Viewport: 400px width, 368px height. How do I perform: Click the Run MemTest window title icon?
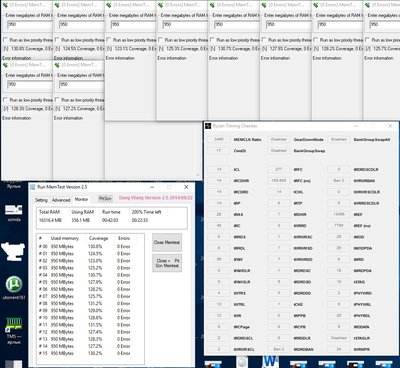(33, 187)
